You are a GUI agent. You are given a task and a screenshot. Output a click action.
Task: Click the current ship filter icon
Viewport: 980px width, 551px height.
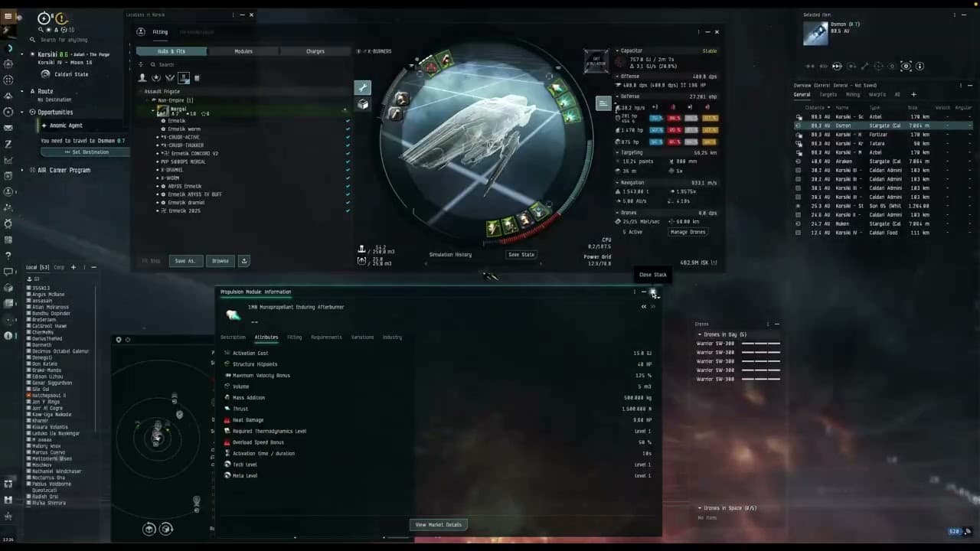(x=184, y=77)
